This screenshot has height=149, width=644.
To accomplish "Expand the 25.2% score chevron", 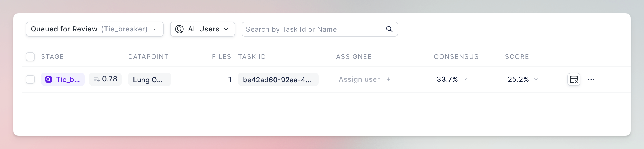I will 536,79.
